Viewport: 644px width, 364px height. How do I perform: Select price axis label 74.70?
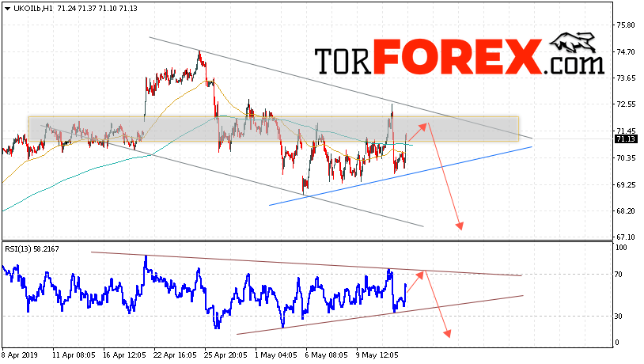tap(626, 51)
